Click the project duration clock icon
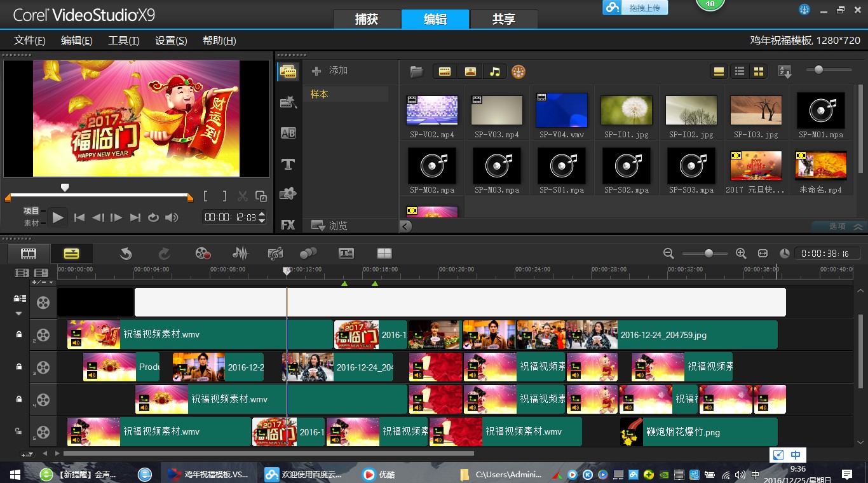The width and height of the screenshot is (868, 483). [x=785, y=253]
